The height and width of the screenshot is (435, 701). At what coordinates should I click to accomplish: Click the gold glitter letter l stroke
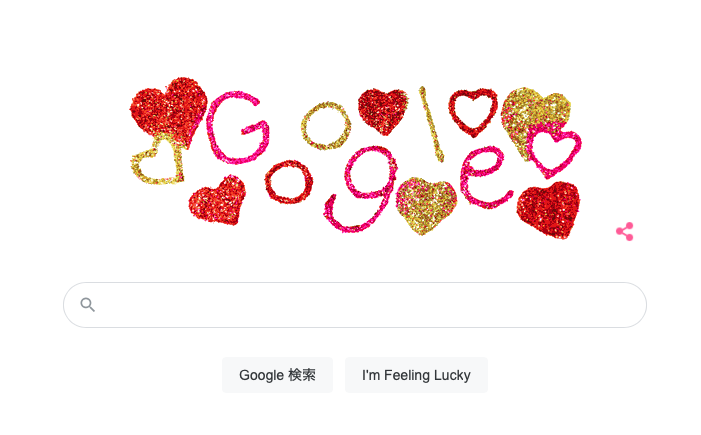tap(431, 124)
